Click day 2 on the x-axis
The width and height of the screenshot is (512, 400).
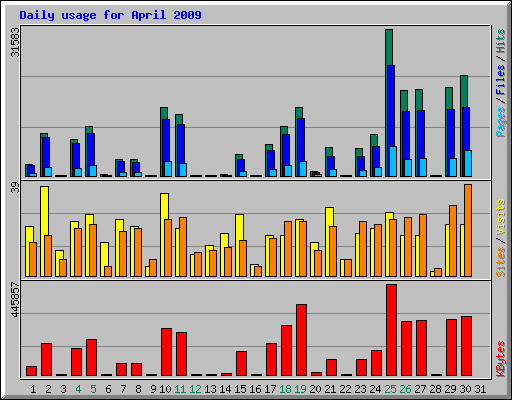coord(48,389)
